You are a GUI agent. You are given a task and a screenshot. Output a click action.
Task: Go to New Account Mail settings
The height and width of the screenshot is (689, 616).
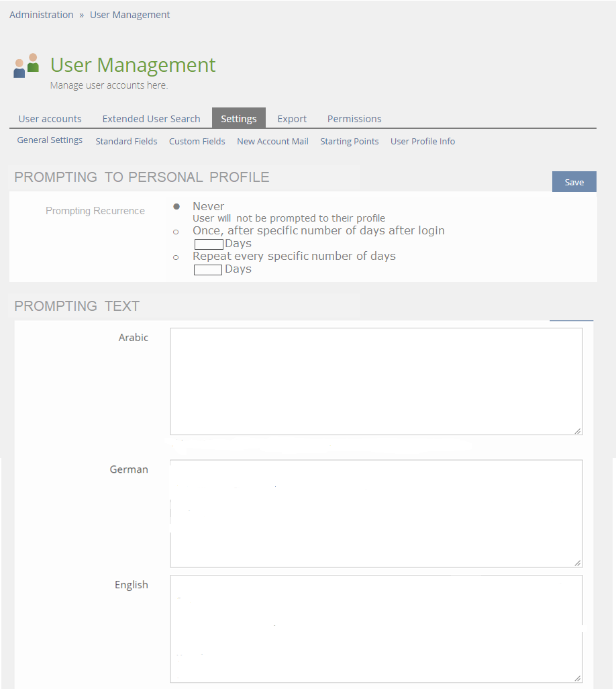point(272,141)
